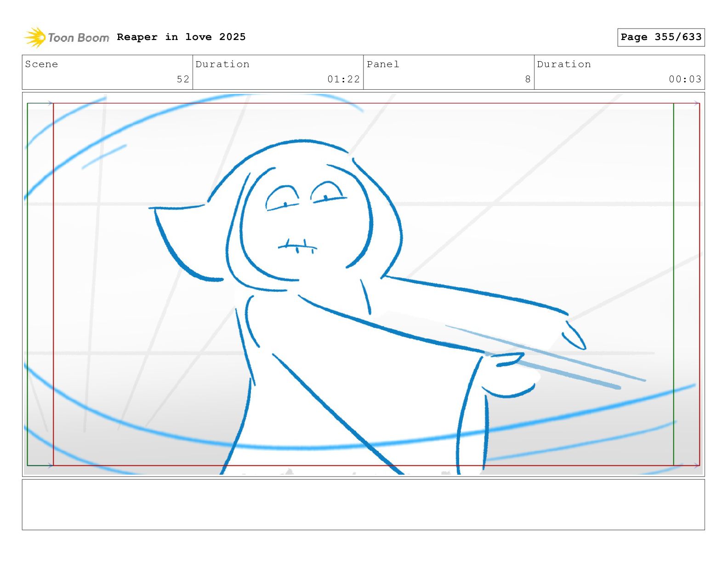The image size is (728, 563).
Task: Select the title text 'Reaper in love 2025'
Action: (181, 37)
